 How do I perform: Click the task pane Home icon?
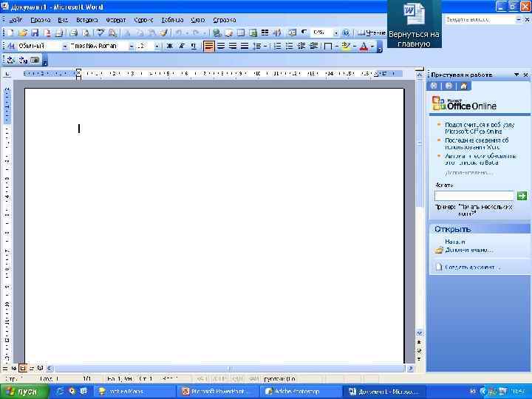pyautogui.click(x=463, y=86)
